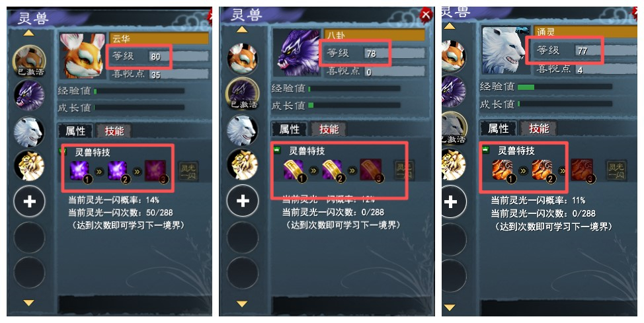Click the 云华 fox portrait thumbnail

[x=83, y=56]
